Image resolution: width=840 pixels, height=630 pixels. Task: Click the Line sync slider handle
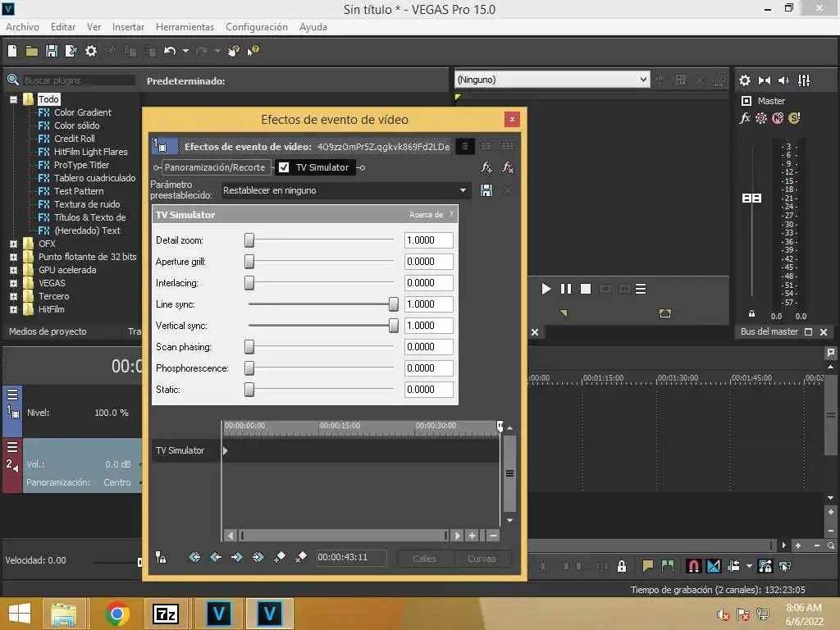[394, 304]
